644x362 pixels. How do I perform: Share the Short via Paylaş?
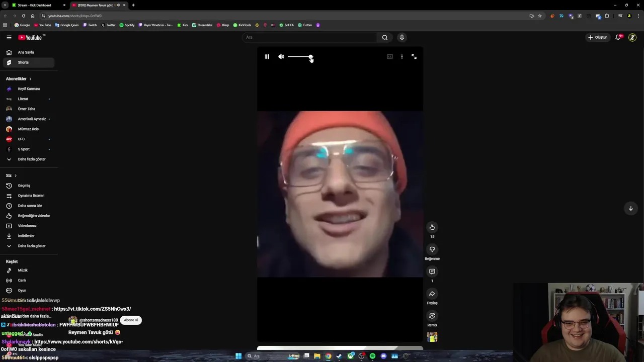click(432, 294)
